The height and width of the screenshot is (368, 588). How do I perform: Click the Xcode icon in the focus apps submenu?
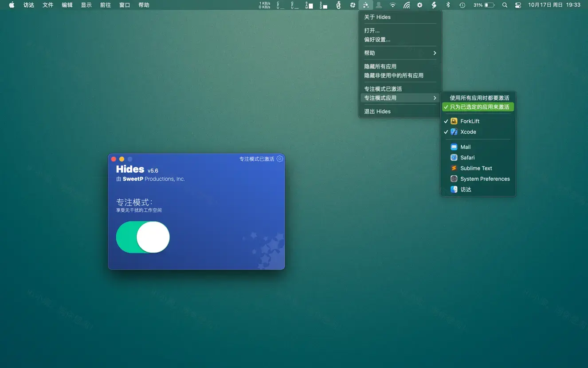454,131
